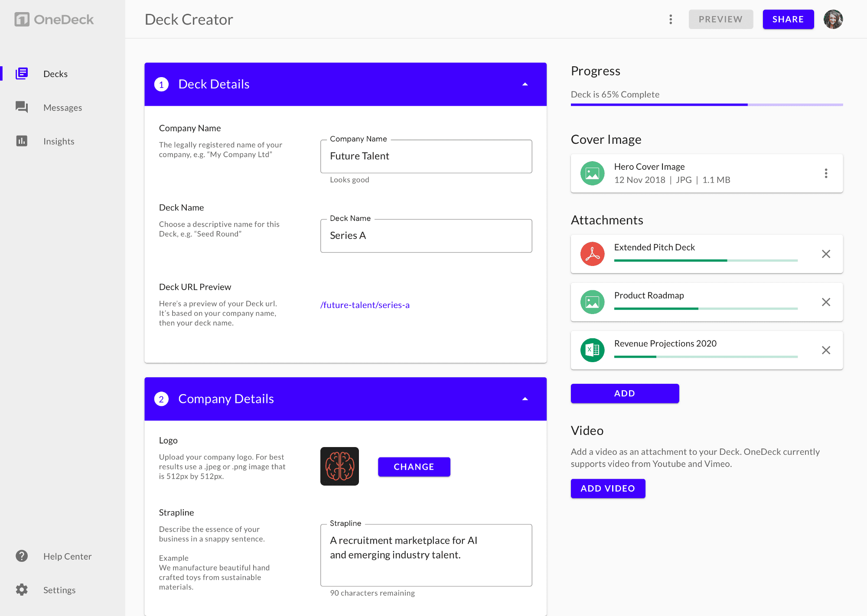The width and height of the screenshot is (867, 616).
Task: Click the deck completion progress bar
Action: 707,104
